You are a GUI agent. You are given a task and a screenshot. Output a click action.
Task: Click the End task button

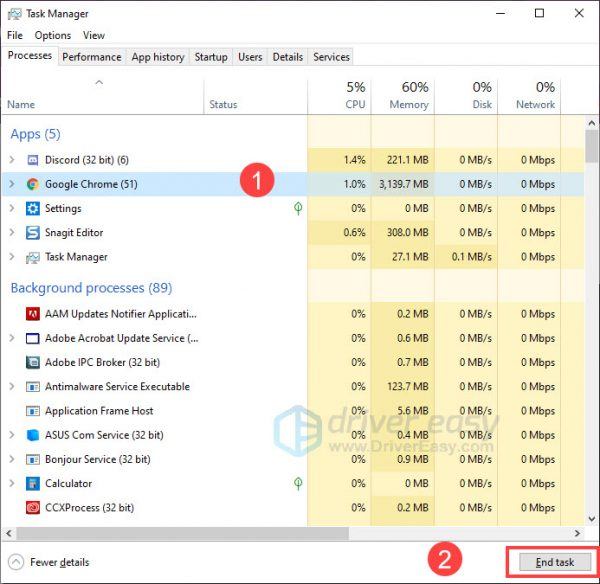click(555, 562)
